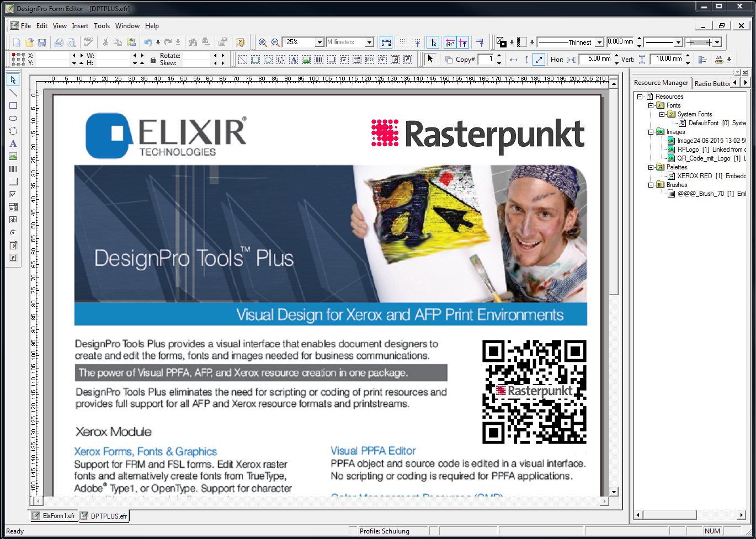The width and height of the screenshot is (756, 539).
Task: Select the List Box tool in the left toolbox
Action: (13, 207)
